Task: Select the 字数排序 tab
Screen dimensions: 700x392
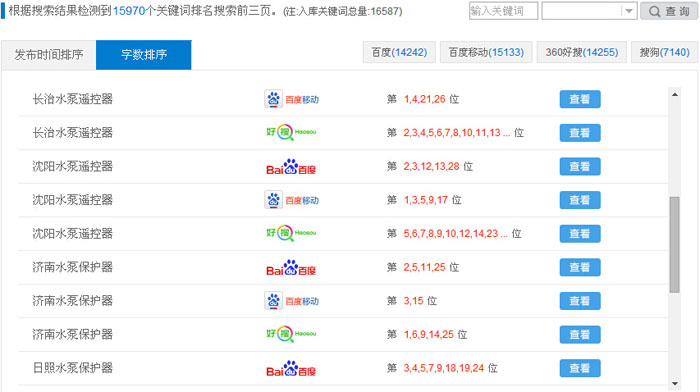Action: pos(144,55)
